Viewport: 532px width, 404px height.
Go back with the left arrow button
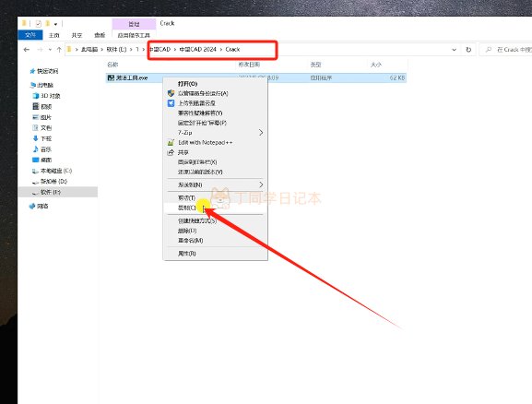click(27, 50)
